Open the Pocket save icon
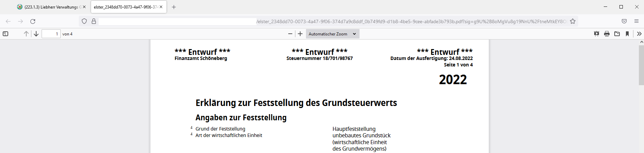The image size is (644, 153). coord(624,21)
